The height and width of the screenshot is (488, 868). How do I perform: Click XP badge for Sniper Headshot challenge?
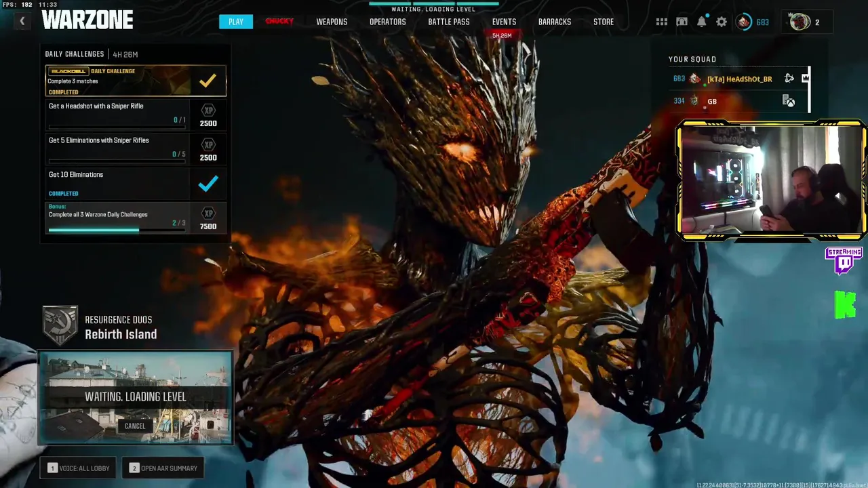tap(208, 110)
